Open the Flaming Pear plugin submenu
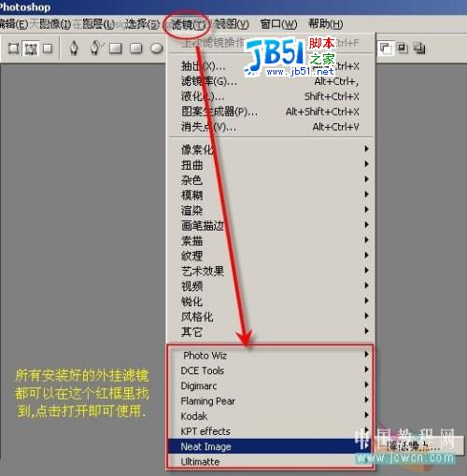The width and height of the screenshot is (467, 476). pyautogui.click(x=270, y=400)
